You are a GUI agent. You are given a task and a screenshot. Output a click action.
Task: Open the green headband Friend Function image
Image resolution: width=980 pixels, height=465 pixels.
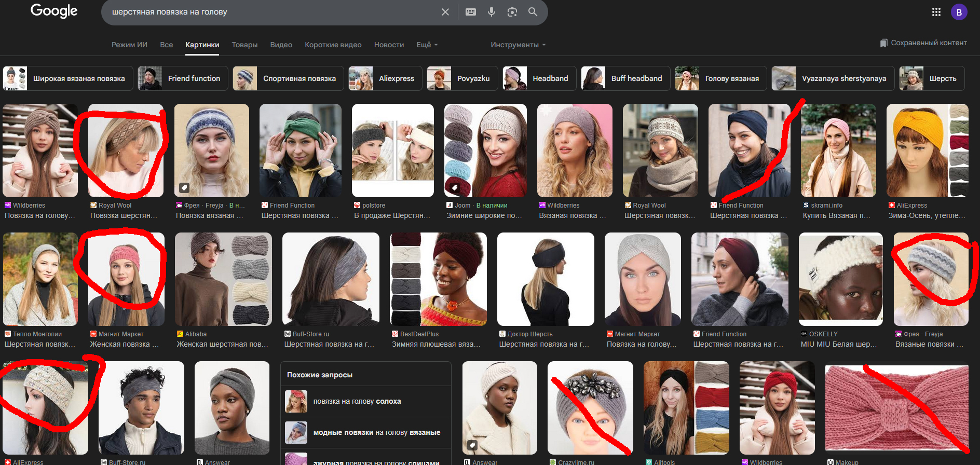[300, 151]
